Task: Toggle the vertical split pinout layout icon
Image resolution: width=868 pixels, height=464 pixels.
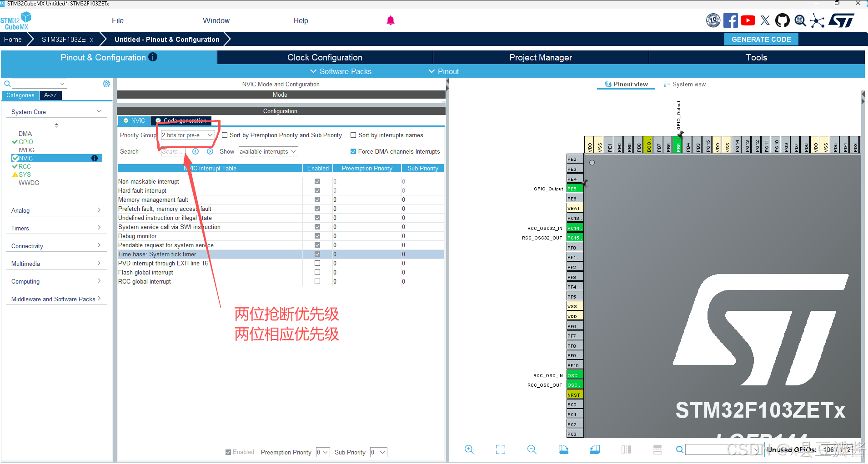Action: coord(626,449)
